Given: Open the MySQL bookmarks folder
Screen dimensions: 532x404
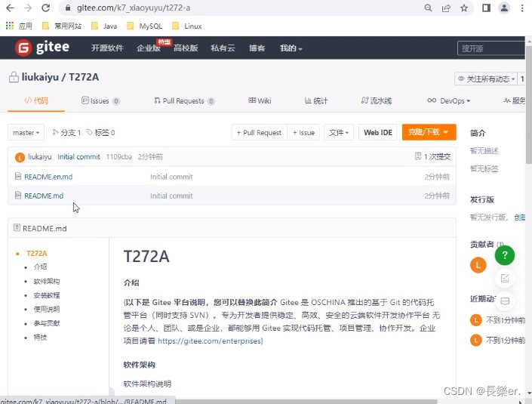Looking at the screenshot, I should coord(145,26).
